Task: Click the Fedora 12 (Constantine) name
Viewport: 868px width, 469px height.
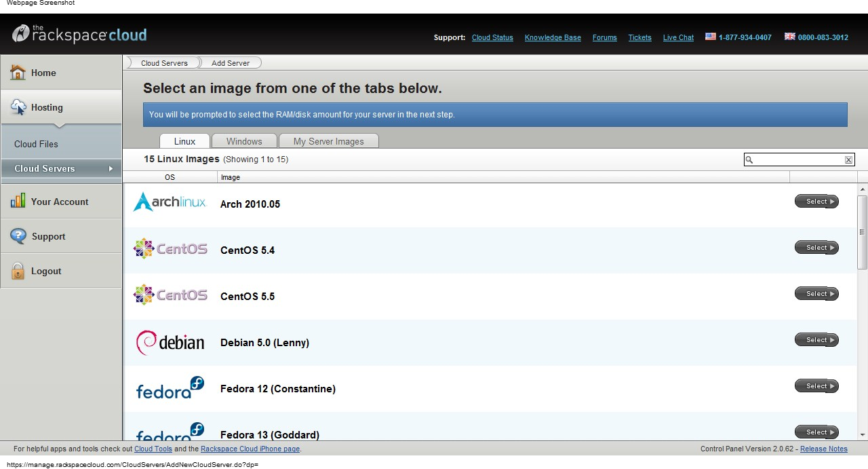Action: pos(278,389)
